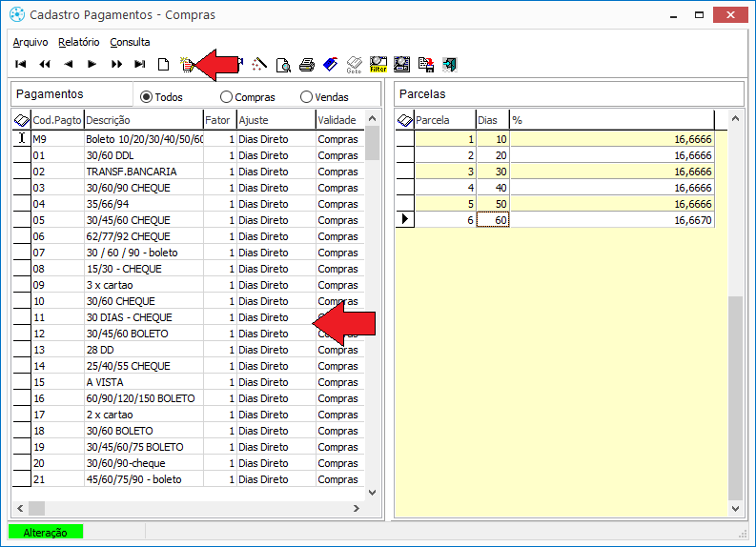The image size is (756, 547).
Task: Click the save-to-disk toolbar icon
Action: [426, 64]
